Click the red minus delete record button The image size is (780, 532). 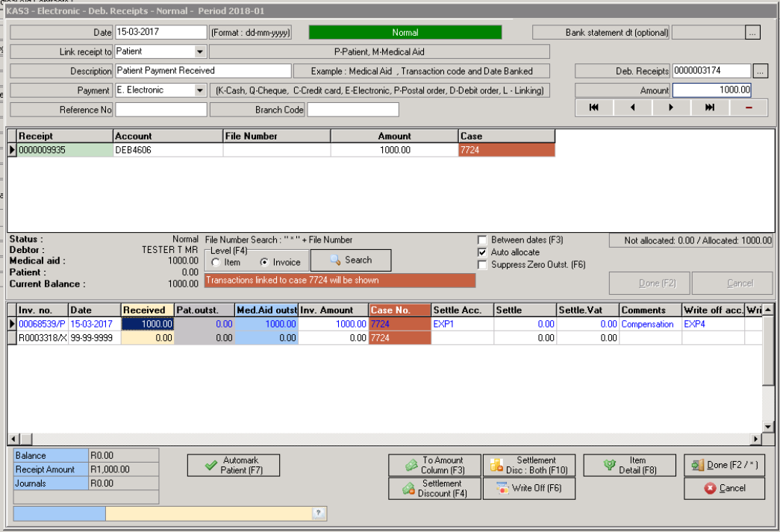point(749,108)
